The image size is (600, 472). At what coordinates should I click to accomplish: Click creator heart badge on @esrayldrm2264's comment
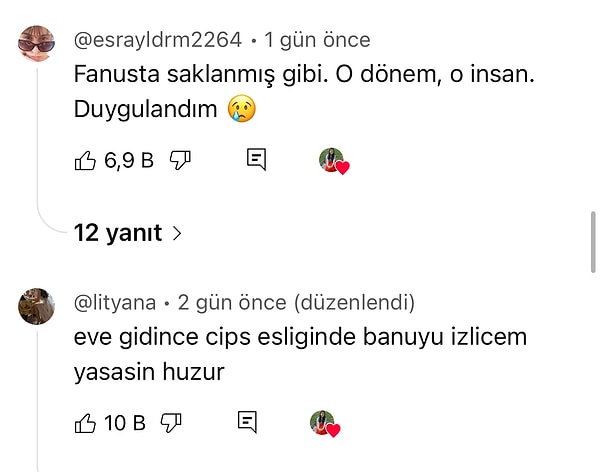pyautogui.click(x=334, y=160)
